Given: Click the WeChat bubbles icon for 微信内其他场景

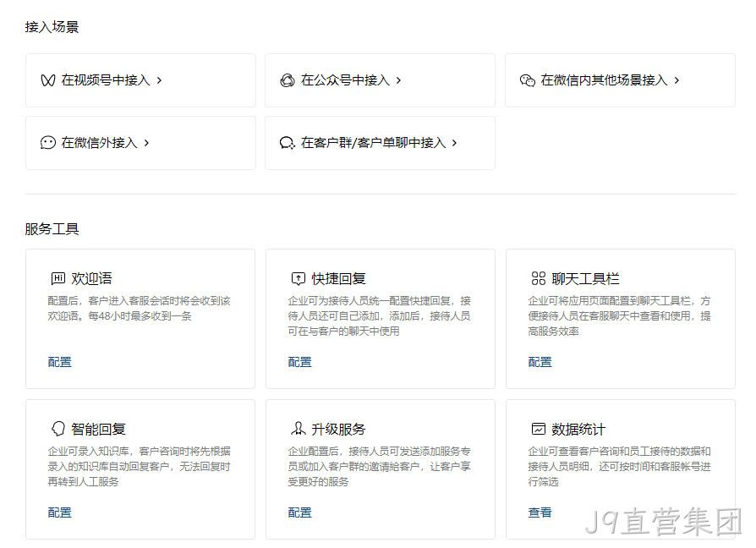Looking at the screenshot, I should tap(528, 80).
